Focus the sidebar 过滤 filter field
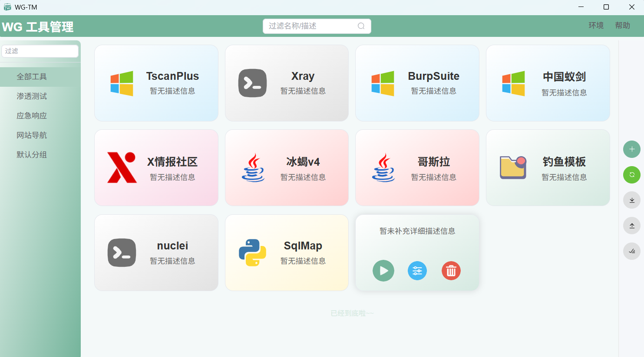The height and width of the screenshot is (357, 644). [x=40, y=51]
